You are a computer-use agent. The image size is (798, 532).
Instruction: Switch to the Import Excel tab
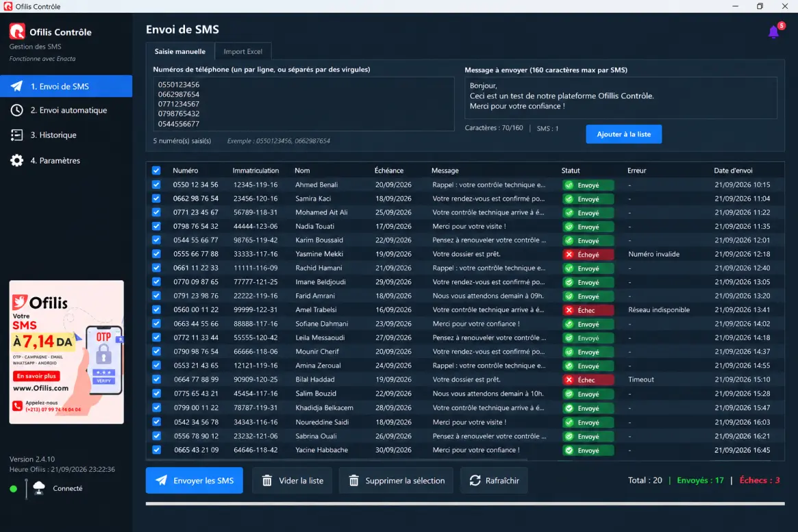pyautogui.click(x=242, y=51)
